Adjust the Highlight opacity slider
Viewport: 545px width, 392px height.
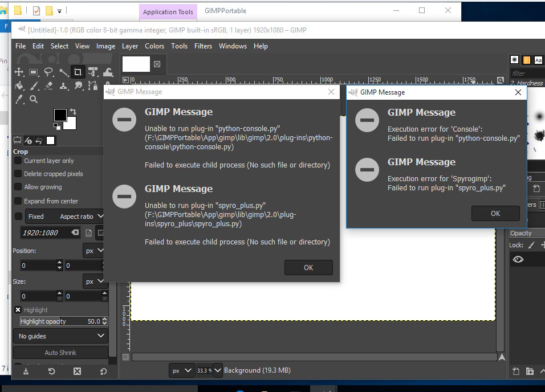click(x=60, y=321)
